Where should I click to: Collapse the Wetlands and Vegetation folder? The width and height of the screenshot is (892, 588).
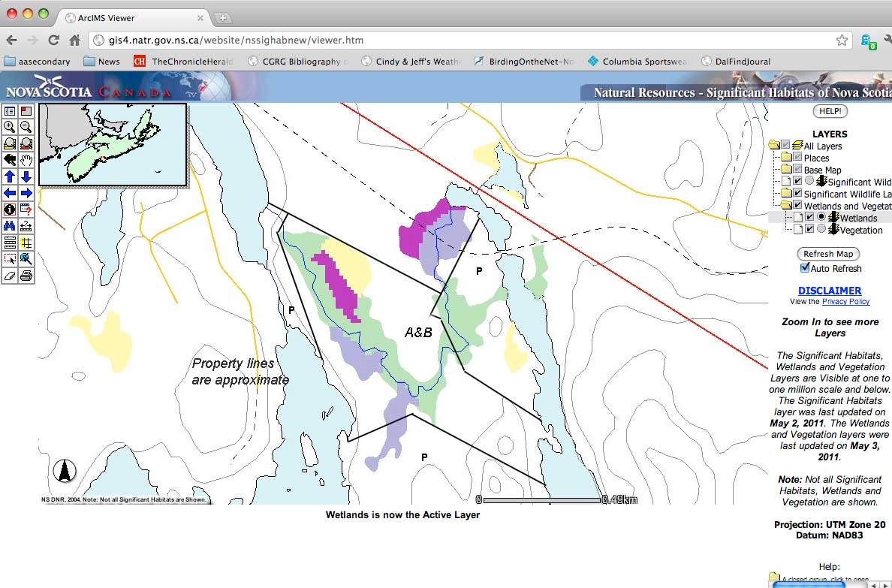pyautogui.click(x=786, y=205)
